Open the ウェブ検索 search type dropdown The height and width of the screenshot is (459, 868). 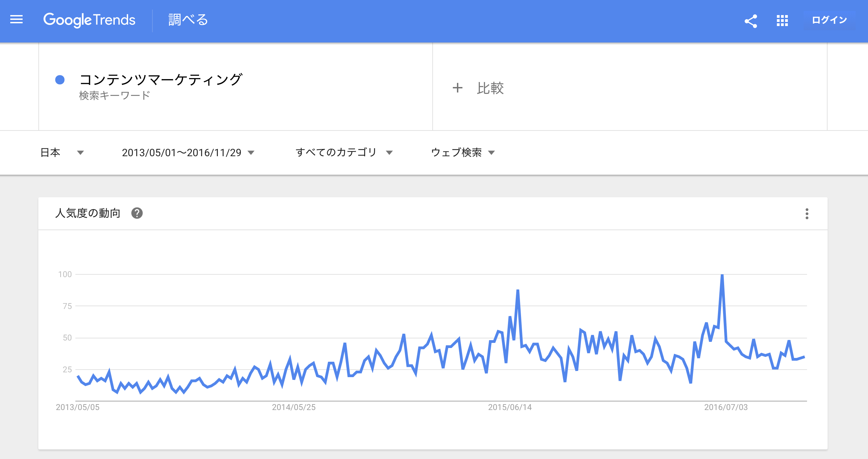point(463,152)
